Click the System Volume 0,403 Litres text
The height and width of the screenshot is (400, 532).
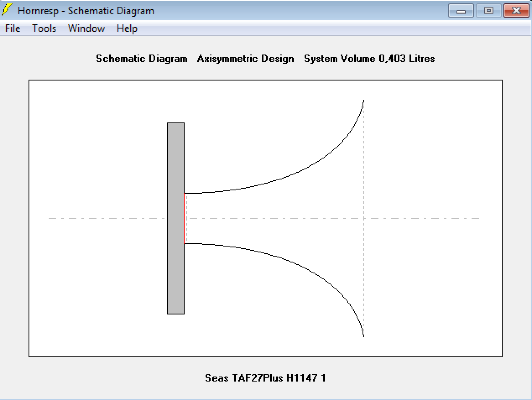pos(369,59)
